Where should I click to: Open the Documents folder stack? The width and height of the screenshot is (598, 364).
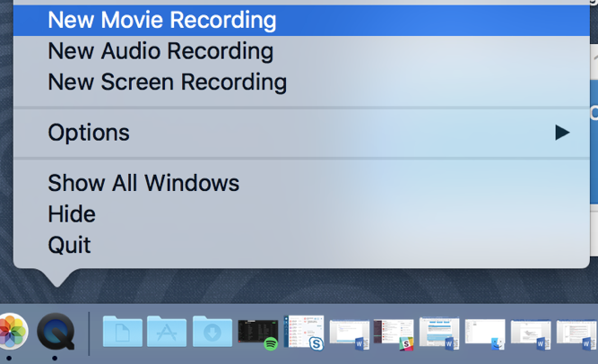[x=123, y=332]
